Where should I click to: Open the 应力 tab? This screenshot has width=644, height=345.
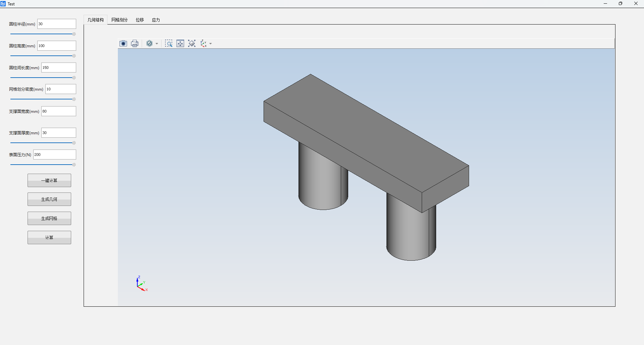click(x=156, y=20)
